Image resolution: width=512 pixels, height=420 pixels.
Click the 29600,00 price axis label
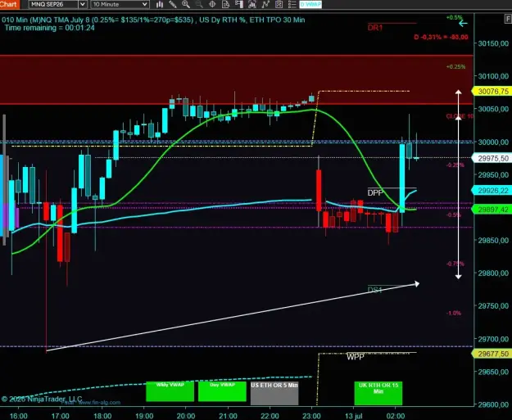[x=493, y=404]
